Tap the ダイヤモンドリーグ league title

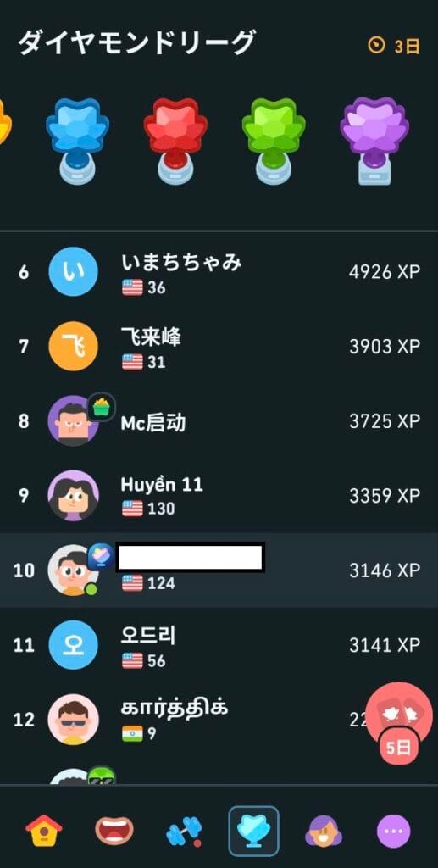(x=137, y=42)
